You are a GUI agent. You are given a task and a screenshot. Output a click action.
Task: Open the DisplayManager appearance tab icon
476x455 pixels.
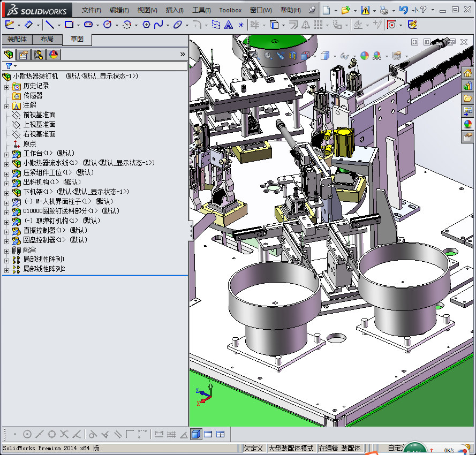click(x=53, y=54)
